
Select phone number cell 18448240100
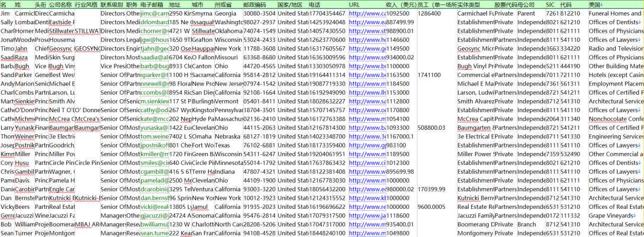328,233
